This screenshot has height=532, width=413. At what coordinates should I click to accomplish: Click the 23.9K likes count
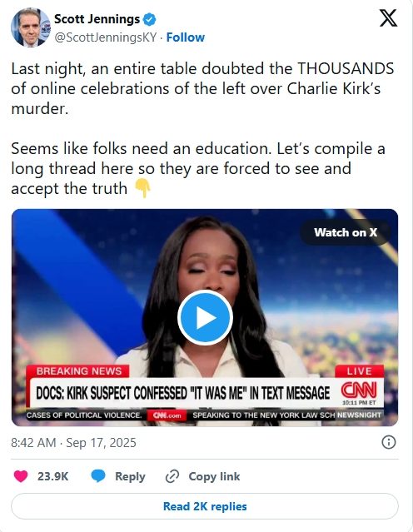pyautogui.click(x=53, y=476)
